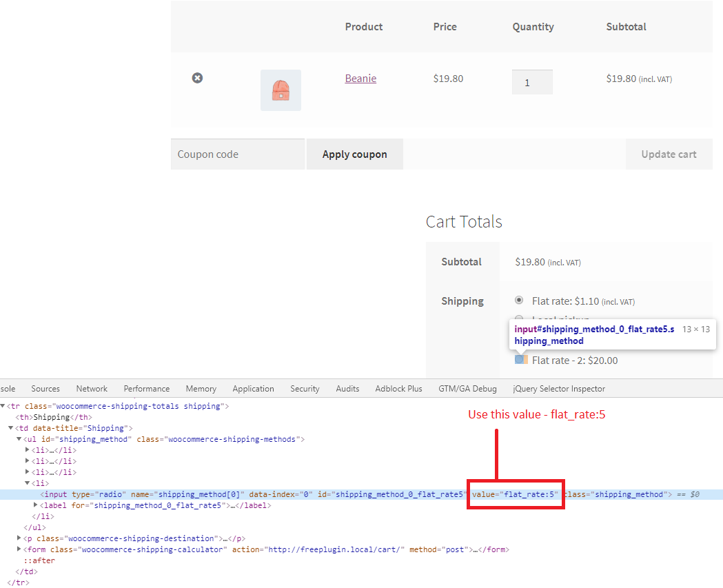
Task: Expand the woocommerce-shipping-calculator form element
Action: pos(19,549)
